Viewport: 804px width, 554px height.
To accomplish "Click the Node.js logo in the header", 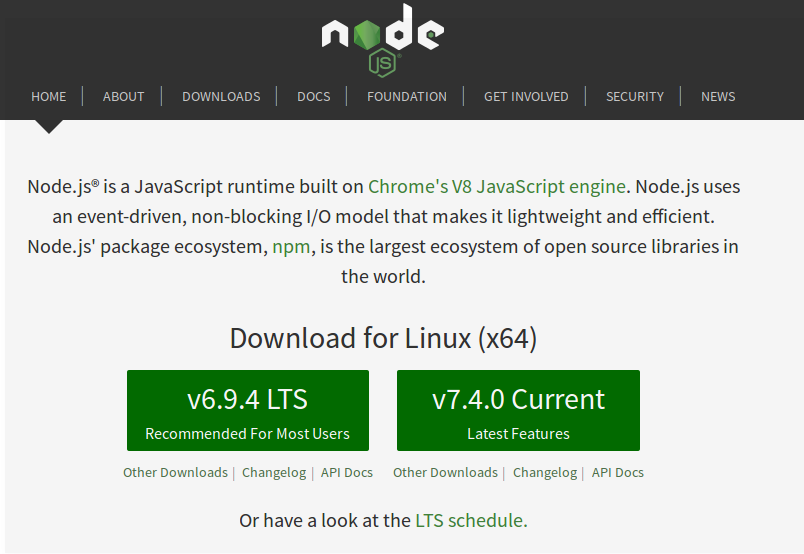I will click(x=383, y=41).
